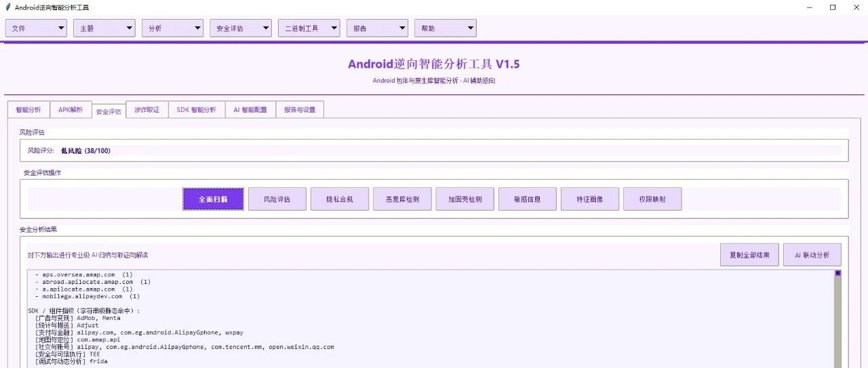
Task: Click the app feather icon in title bar
Action: 7,7
